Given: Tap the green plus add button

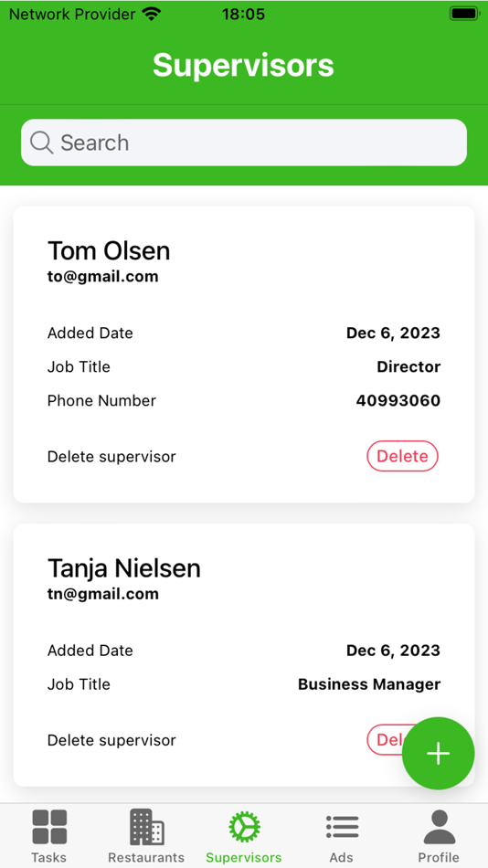Looking at the screenshot, I should [438, 754].
